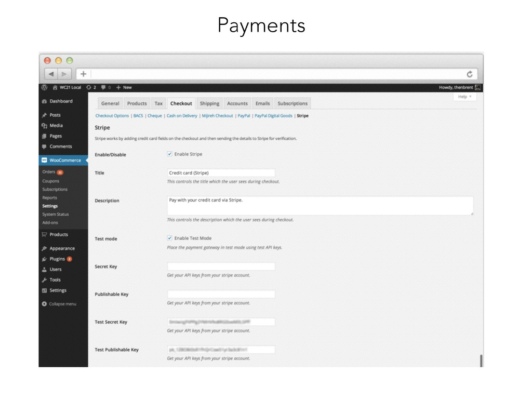Click the Test Secret Key field
Screen dimensions: 532x399
click(221, 322)
